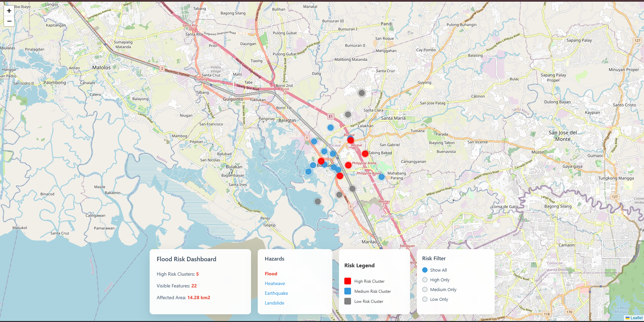Viewport: 644px width, 322px height.
Task: Click the gray Low Risk Cluster swatch
Action: 348,301
